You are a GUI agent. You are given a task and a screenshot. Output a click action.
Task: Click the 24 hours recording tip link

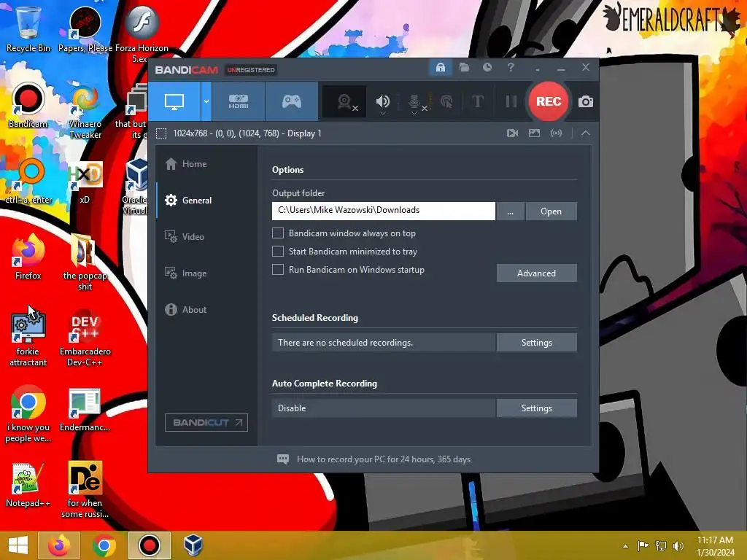pyautogui.click(x=384, y=459)
